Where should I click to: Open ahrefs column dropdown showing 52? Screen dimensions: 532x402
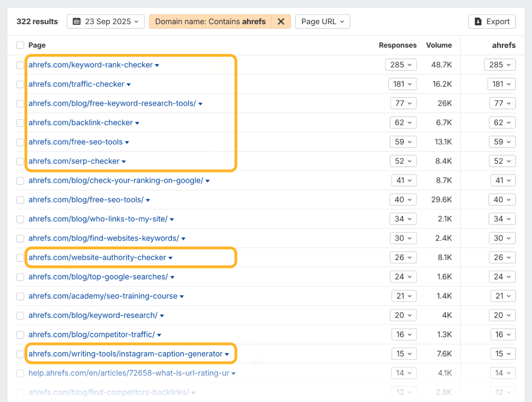coord(502,161)
